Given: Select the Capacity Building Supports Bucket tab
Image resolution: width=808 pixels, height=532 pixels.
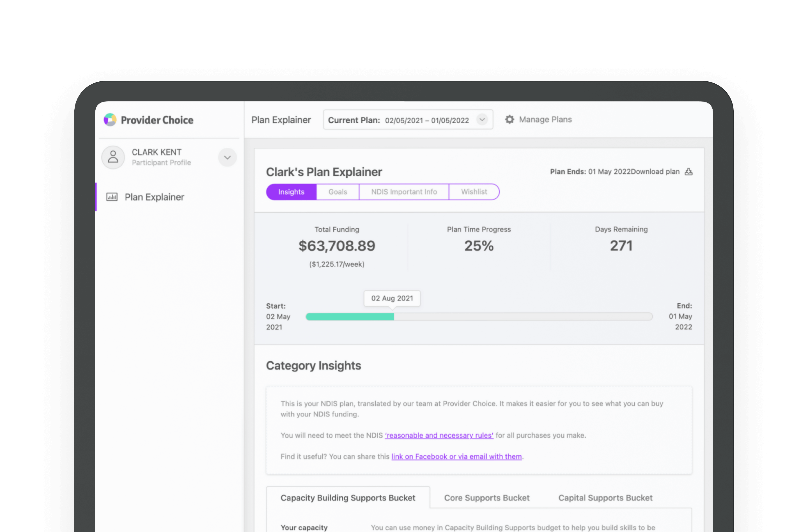Looking at the screenshot, I should (x=348, y=498).
